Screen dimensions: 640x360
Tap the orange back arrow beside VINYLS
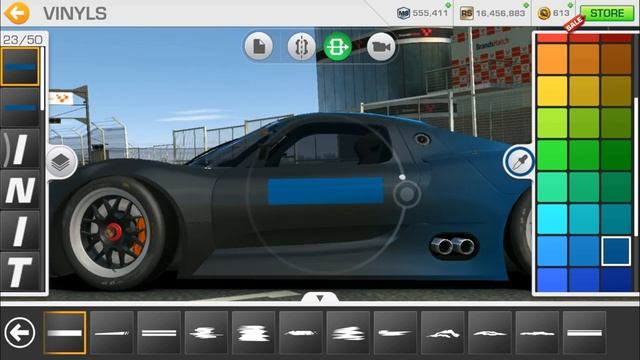click(17, 13)
